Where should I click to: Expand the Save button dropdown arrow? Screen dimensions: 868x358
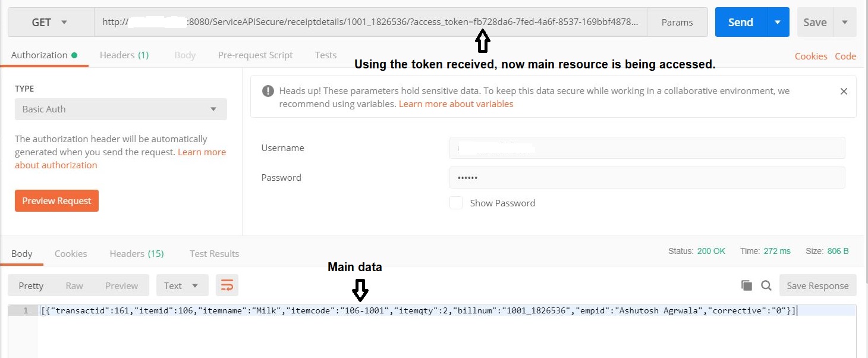[845, 22]
